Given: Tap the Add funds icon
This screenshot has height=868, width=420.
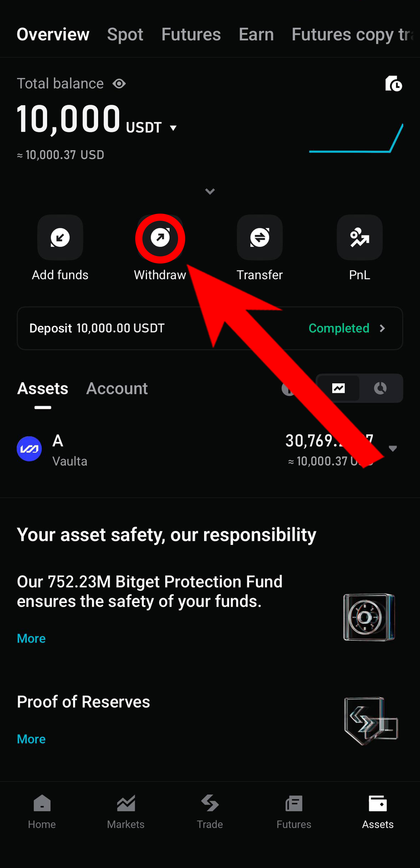Looking at the screenshot, I should pos(60,238).
